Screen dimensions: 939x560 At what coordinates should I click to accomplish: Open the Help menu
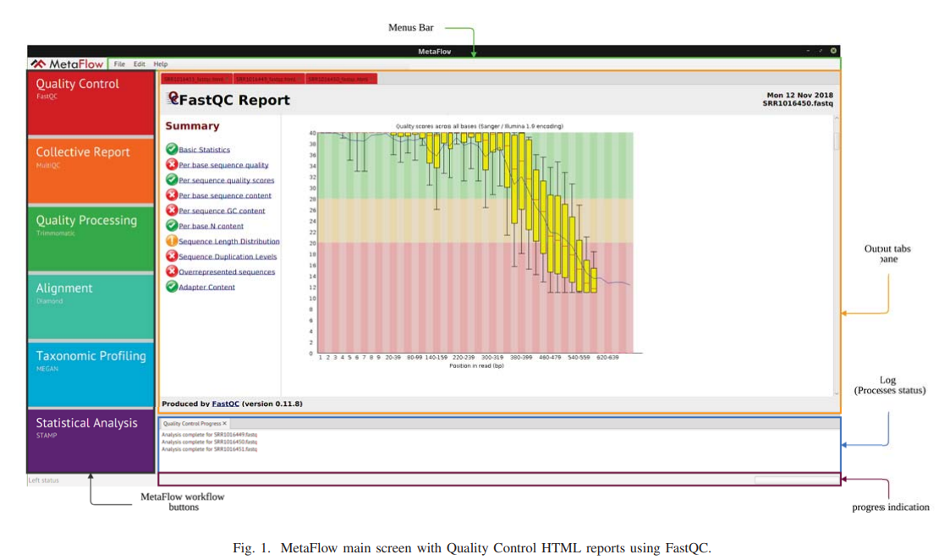pyautogui.click(x=161, y=64)
